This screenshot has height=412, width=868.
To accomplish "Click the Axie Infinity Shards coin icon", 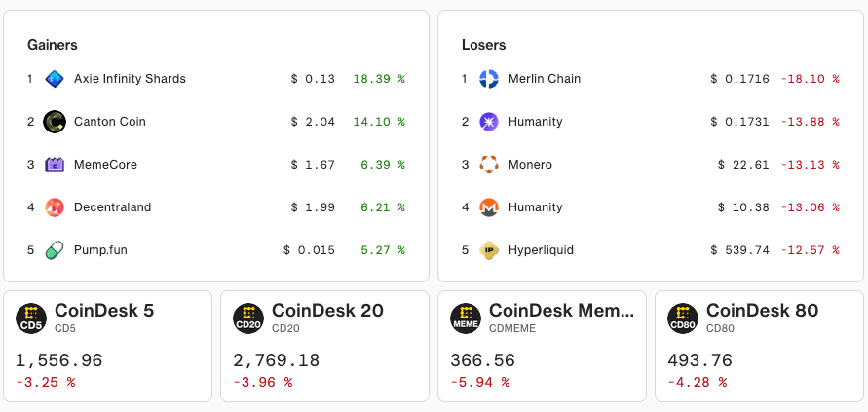I will (x=55, y=79).
